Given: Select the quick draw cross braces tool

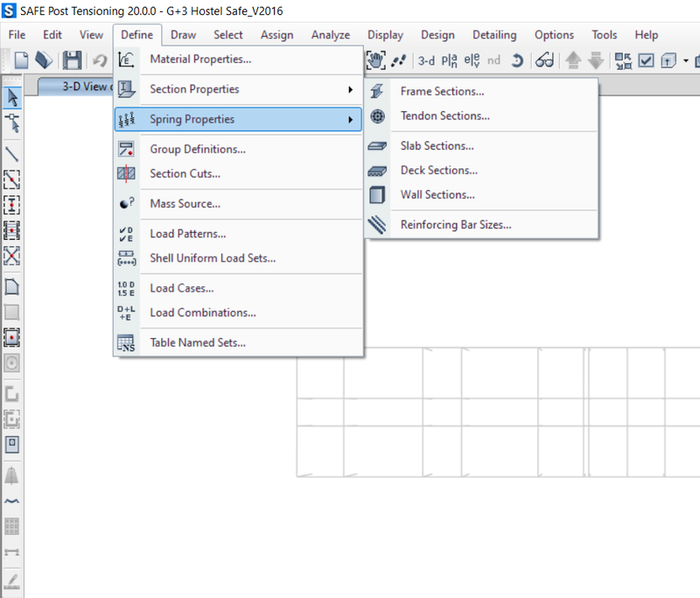Looking at the screenshot, I should (x=12, y=256).
